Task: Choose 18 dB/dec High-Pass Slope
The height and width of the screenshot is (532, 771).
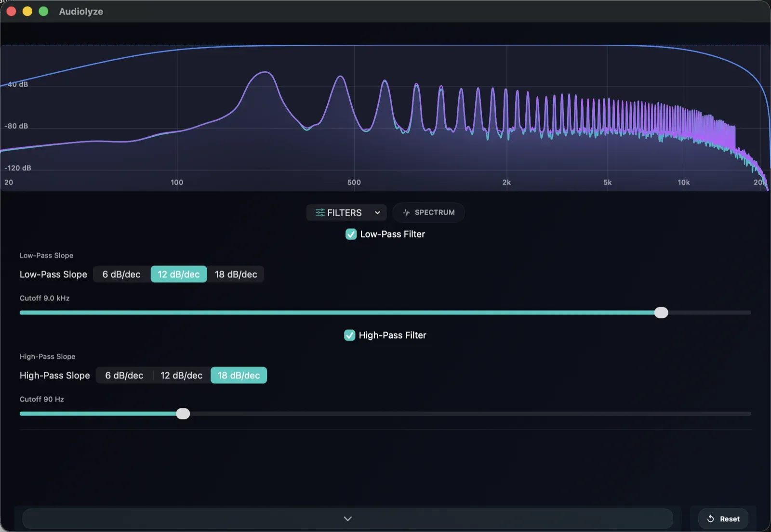Action: point(239,376)
